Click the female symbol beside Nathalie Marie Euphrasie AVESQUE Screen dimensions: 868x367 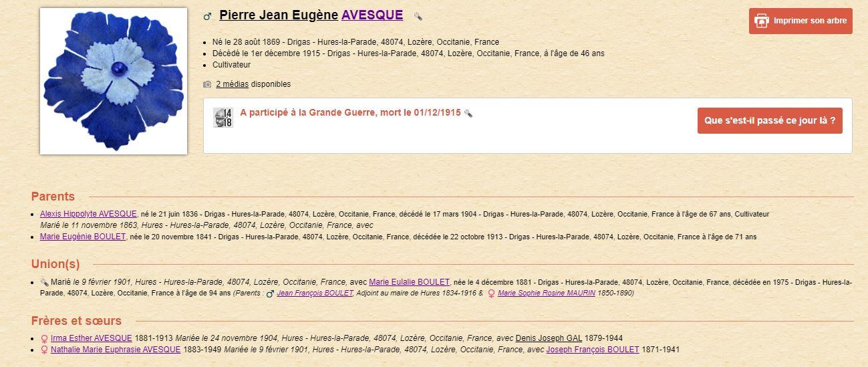tap(45, 350)
